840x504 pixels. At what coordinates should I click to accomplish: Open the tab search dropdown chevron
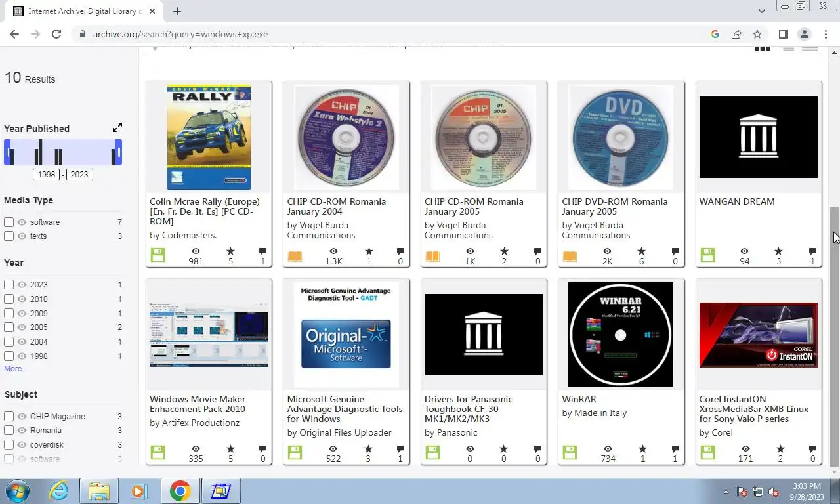761,11
